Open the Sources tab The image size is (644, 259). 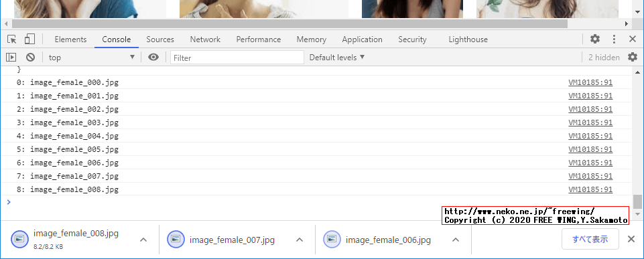coord(160,39)
